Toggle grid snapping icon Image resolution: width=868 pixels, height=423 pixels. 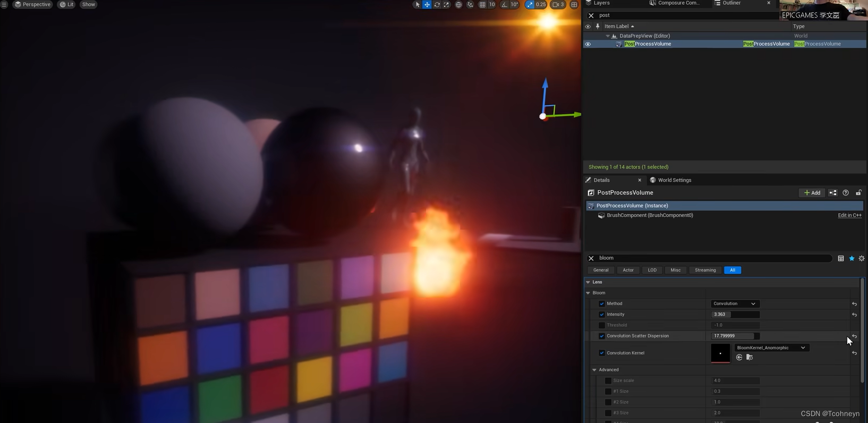tap(482, 5)
